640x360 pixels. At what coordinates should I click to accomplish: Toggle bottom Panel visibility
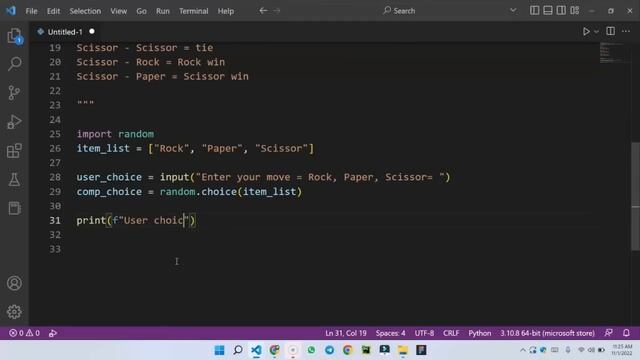click(x=548, y=11)
